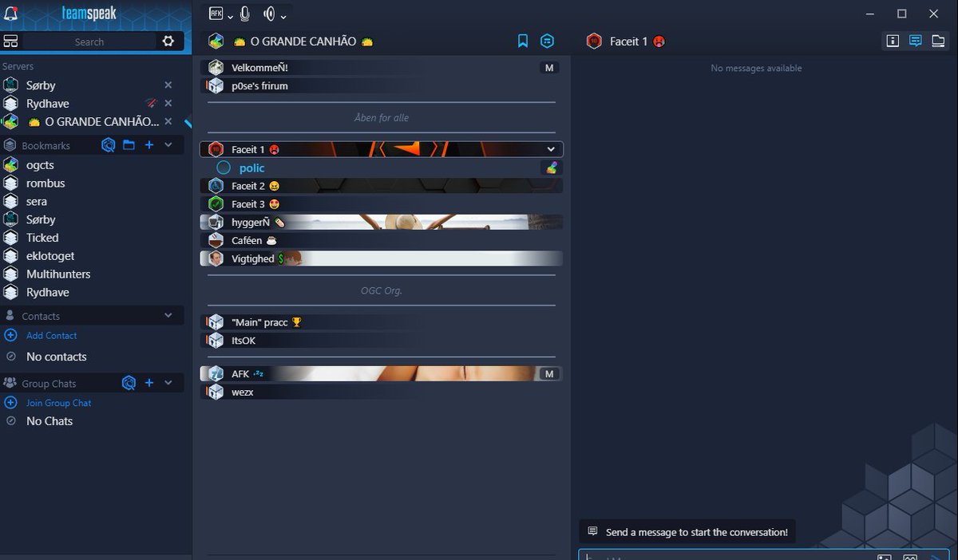Viewport: 958px width, 560px height.
Task: Open the Multihunters bookmark
Action: pyautogui.click(x=58, y=274)
